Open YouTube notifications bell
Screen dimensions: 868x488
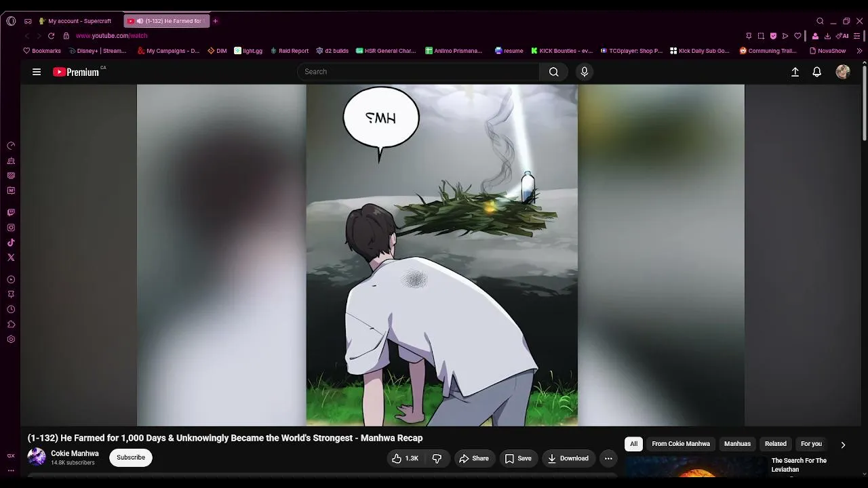817,72
